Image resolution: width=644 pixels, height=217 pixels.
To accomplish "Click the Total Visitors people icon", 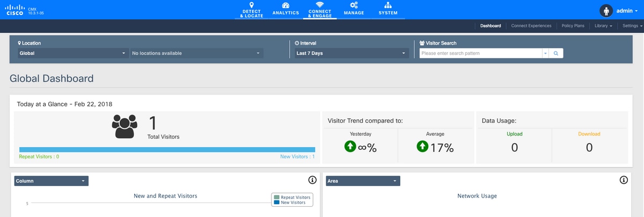I will (x=125, y=126).
